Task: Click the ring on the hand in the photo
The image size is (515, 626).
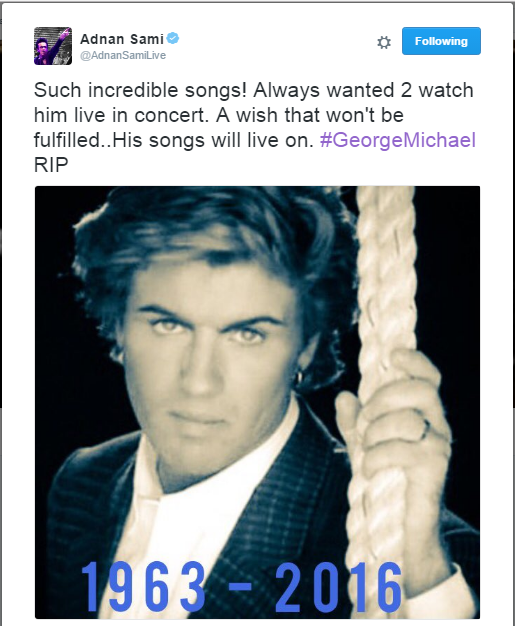Action: tap(426, 428)
